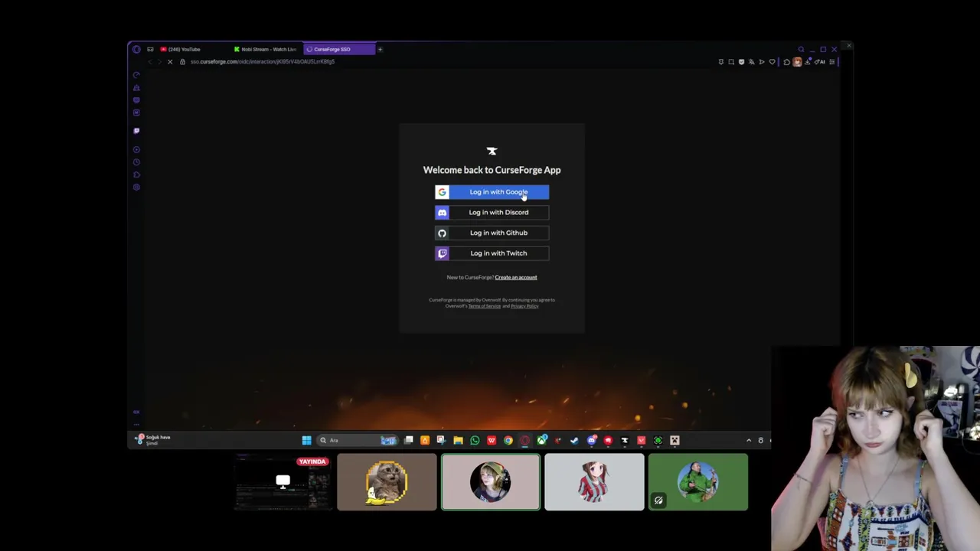The height and width of the screenshot is (551, 980).
Task: Take a page snapshot from toolbar
Action: (x=731, y=62)
